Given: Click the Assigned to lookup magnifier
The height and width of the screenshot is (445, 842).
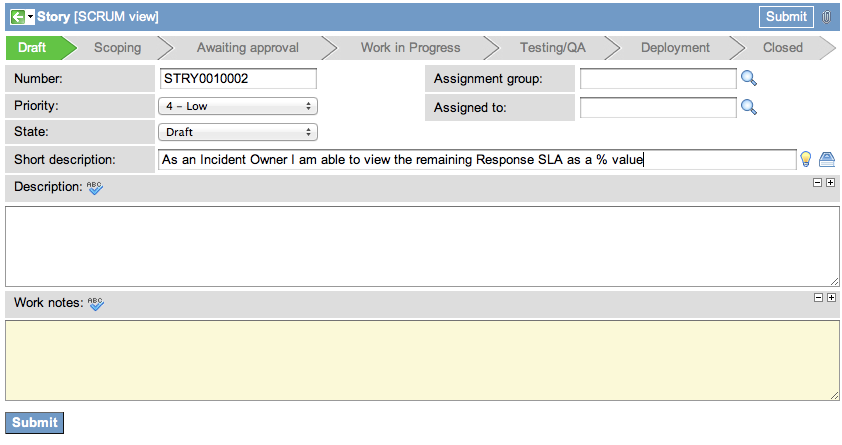Looking at the screenshot, I should click(x=748, y=107).
